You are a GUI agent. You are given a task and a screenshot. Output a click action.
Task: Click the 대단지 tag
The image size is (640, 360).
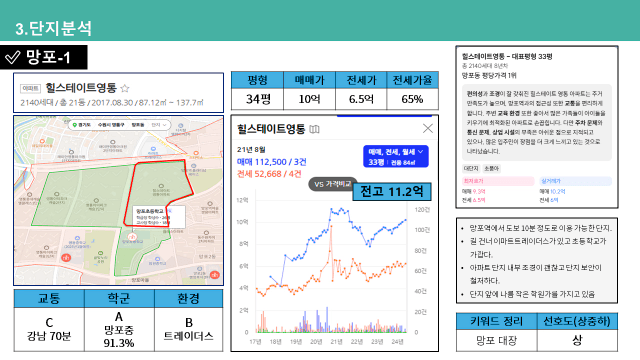click(x=471, y=168)
